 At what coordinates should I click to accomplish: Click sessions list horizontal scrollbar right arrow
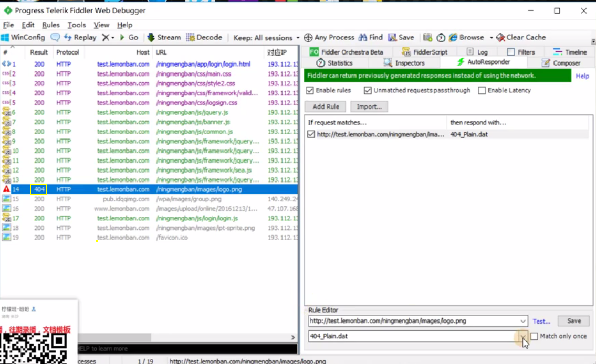click(292, 337)
